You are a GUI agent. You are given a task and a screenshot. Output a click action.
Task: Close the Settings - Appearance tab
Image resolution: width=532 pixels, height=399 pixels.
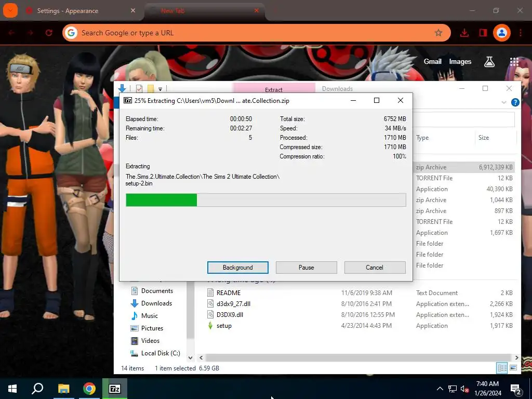(x=133, y=10)
